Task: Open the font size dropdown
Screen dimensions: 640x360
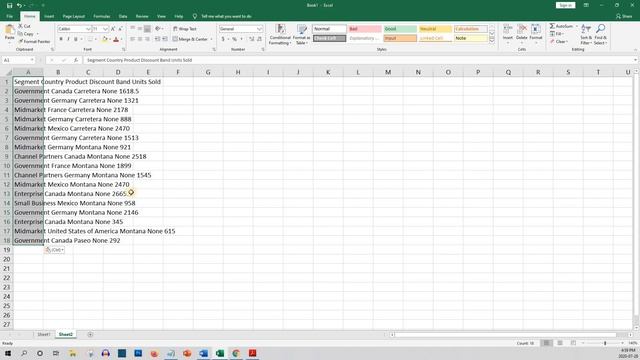Action: click(105, 29)
